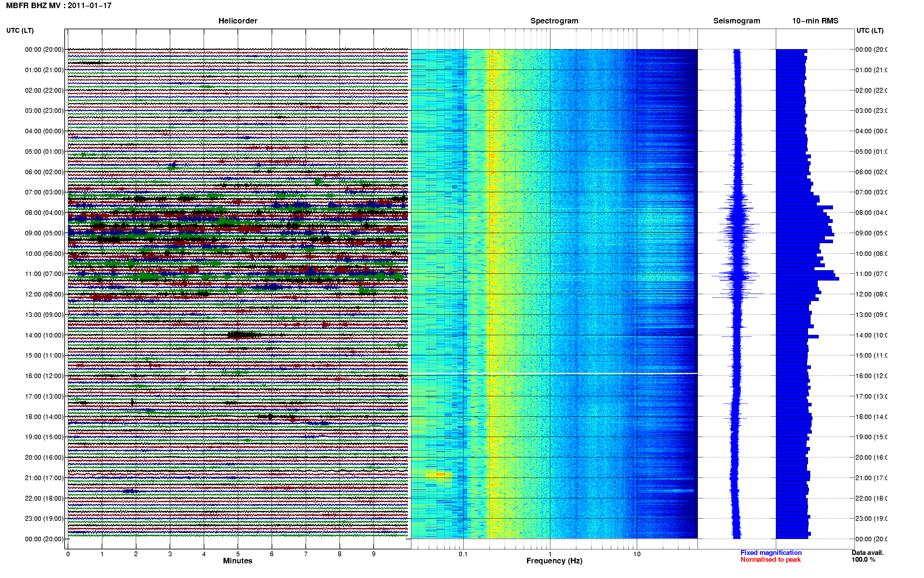This screenshot has width=924, height=578.
Task: Click the 'Minutes' x-axis label
Action: (237, 561)
